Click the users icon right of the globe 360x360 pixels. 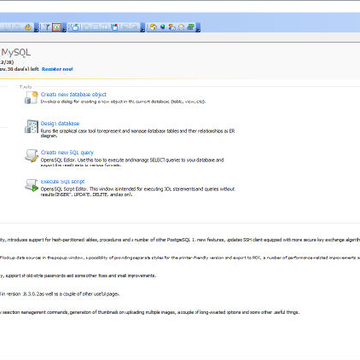click(172, 27)
